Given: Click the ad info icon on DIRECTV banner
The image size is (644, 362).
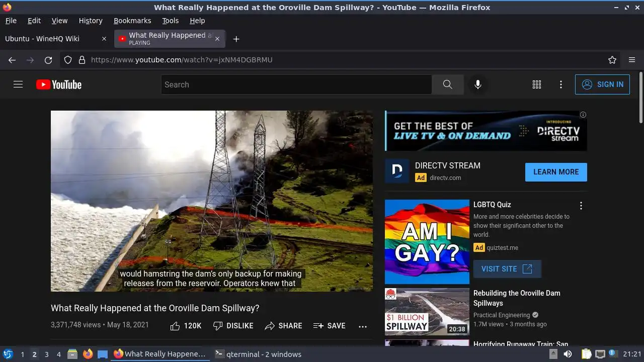Looking at the screenshot, I should pyautogui.click(x=583, y=115).
